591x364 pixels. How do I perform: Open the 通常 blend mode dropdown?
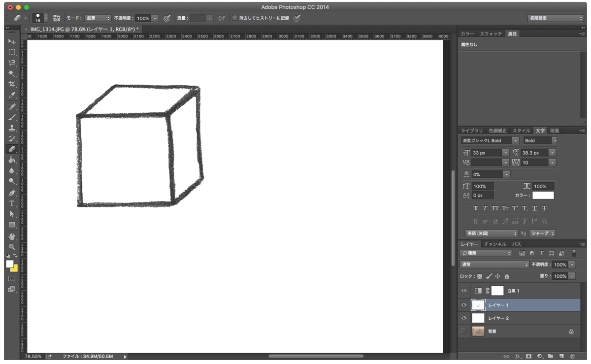[494, 265]
